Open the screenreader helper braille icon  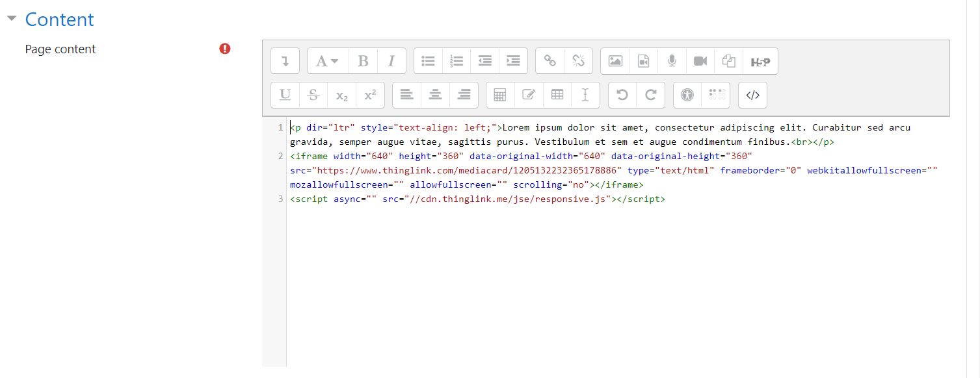click(x=716, y=95)
